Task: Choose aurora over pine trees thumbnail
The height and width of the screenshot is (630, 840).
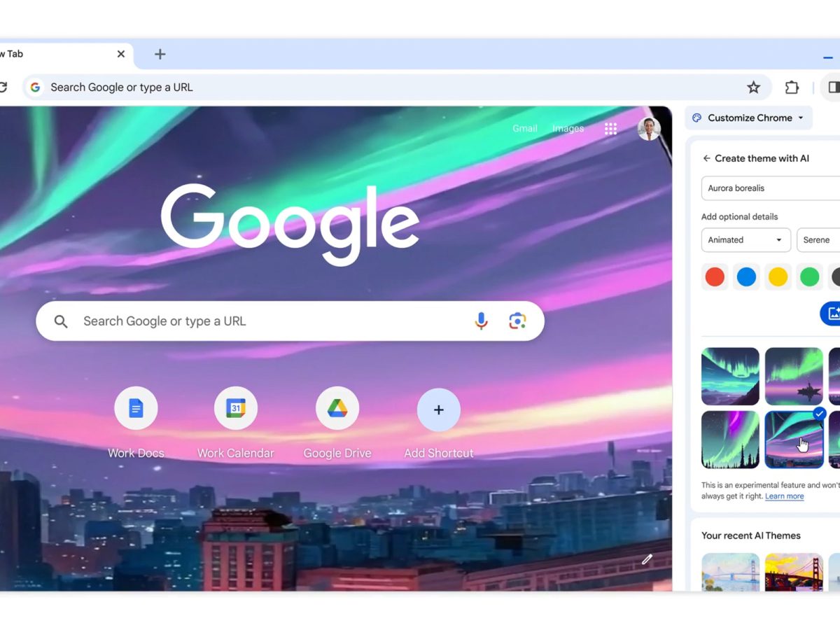Action: click(x=730, y=440)
